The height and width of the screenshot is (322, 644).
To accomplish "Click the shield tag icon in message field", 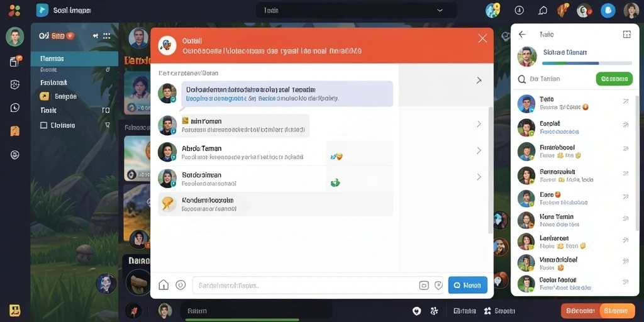I will click(x=438, y=285).
